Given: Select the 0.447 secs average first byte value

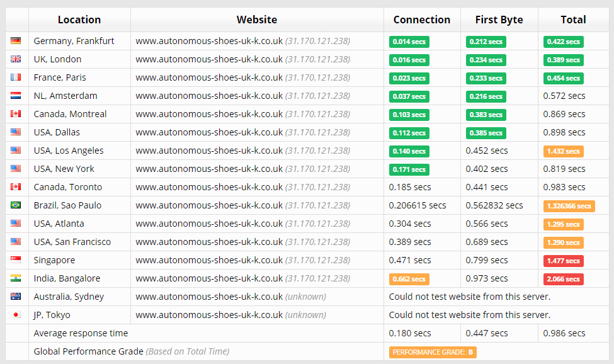Looking at the screenshot, I should pyautogui.click(x=487, y=334).
